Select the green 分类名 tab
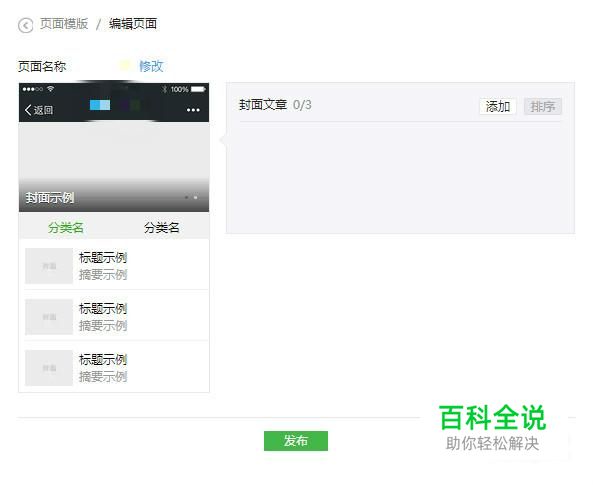593x485 pixels. point(66,227)
